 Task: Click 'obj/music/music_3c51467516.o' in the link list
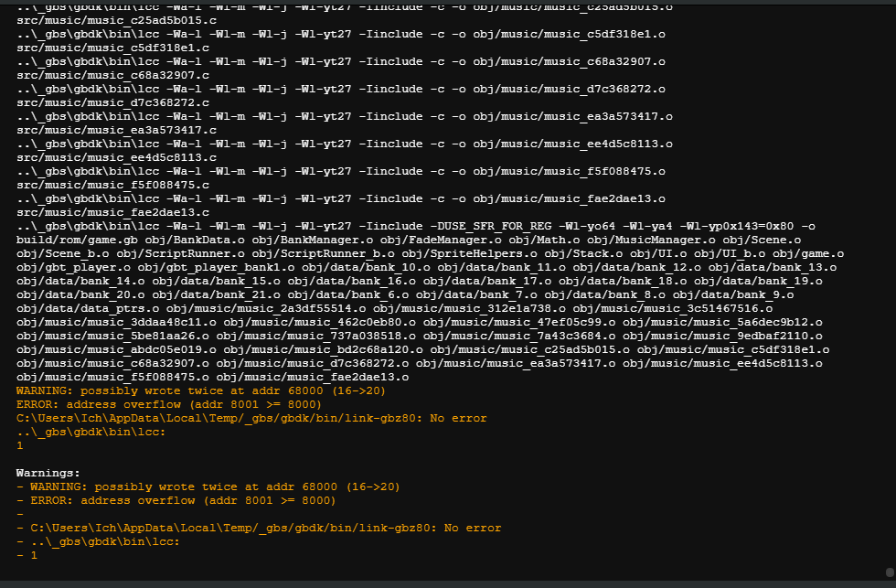point(673,308)
